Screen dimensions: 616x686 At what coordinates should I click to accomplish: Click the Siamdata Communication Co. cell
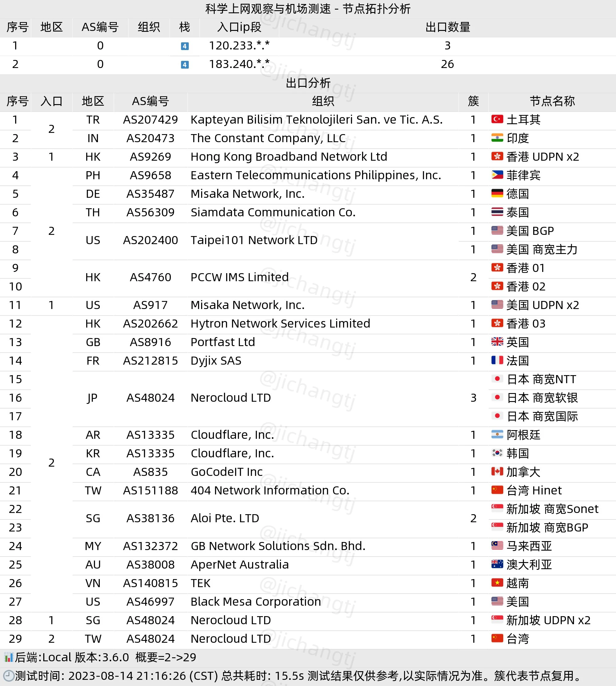[x=273, y=212]
